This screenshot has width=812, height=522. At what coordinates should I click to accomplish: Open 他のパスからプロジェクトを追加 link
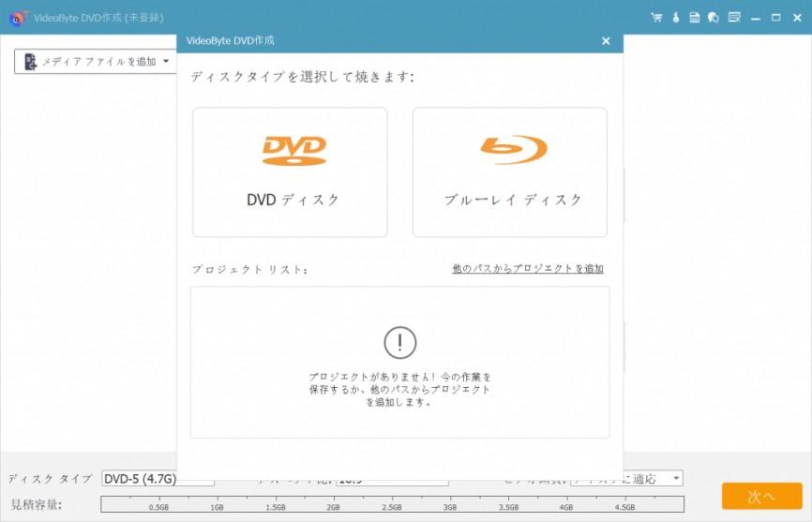[x=528, y=269]
